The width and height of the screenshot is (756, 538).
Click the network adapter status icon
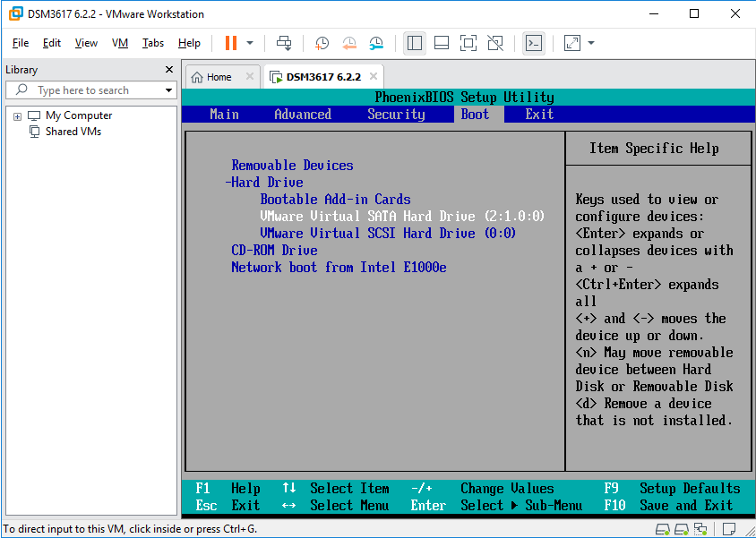[x=700, y=529]
